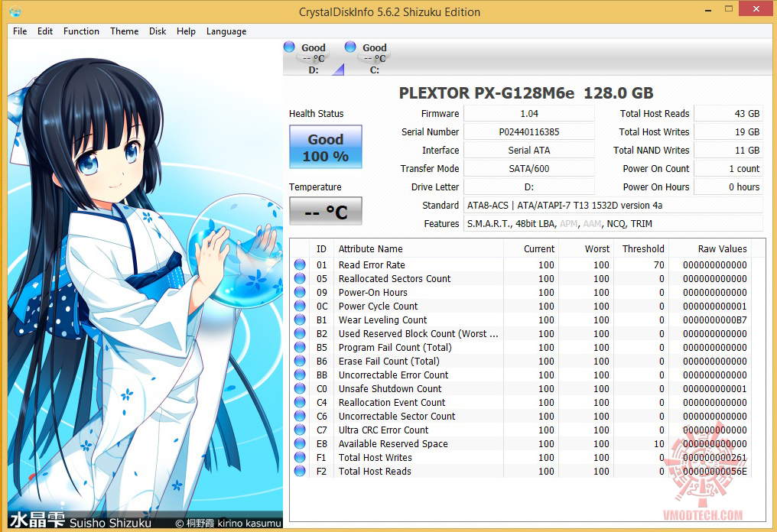Close the CrystalDiskInfo window
This screenshot has width=777, height=532.
tap(756, 9)
